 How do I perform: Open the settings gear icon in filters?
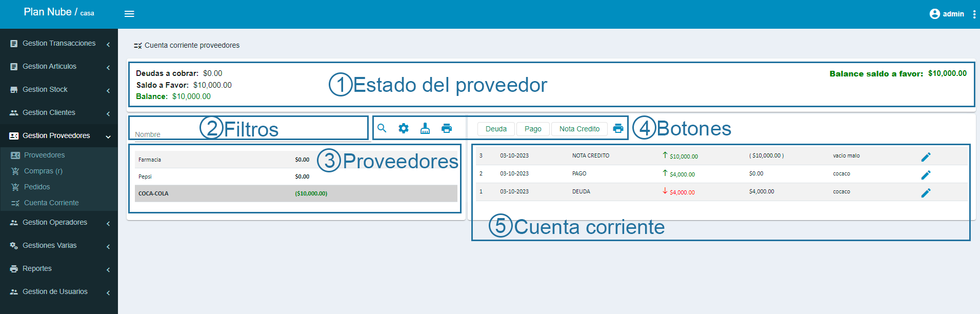[x=404, y=128]
